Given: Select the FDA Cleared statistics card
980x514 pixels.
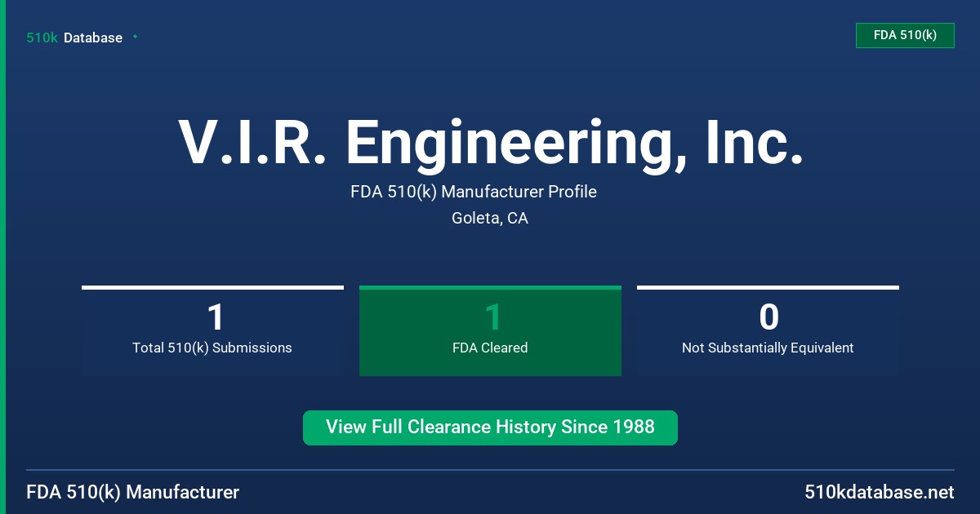Looking at the screenshot, I should tap(490, 330).
